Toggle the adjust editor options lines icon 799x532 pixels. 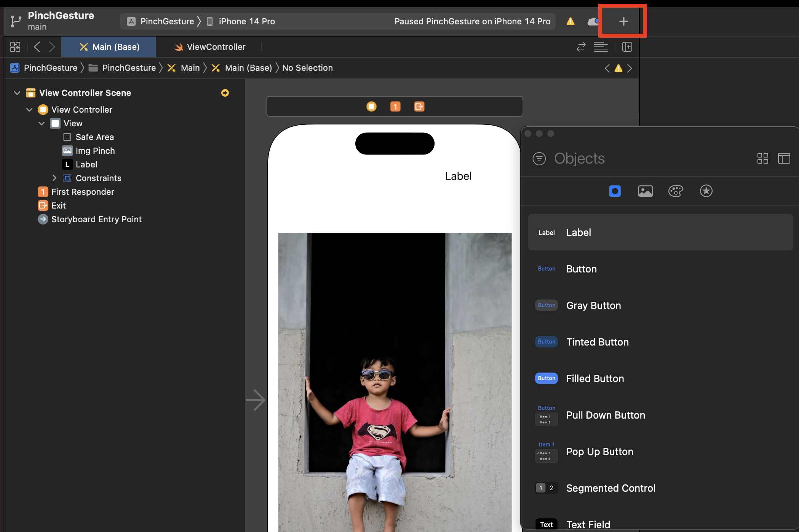tap(601, 47)
